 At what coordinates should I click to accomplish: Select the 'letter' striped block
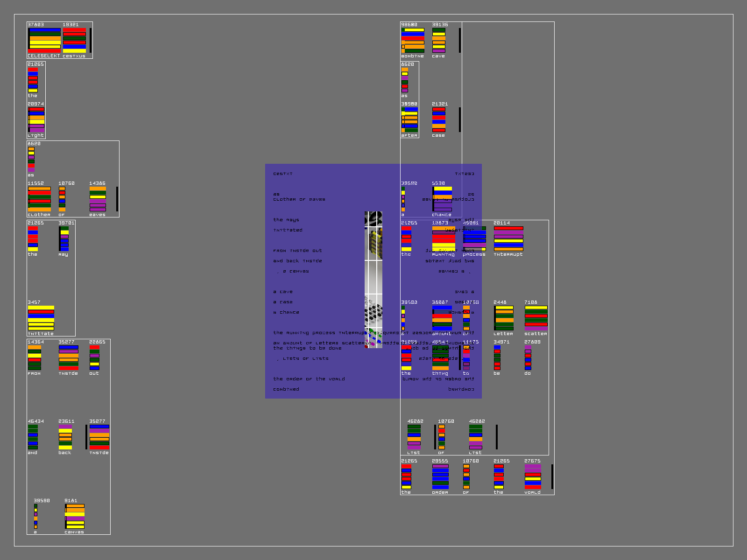point(504,318)
